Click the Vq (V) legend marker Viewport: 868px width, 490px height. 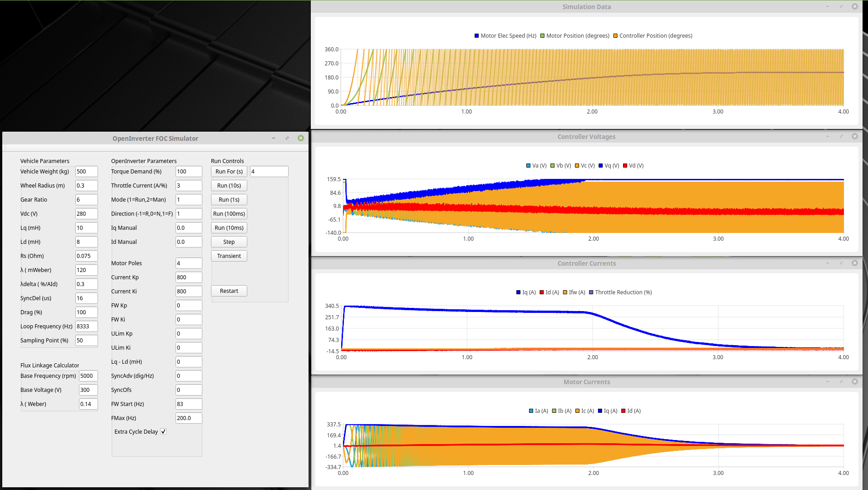tap(601, 166)
